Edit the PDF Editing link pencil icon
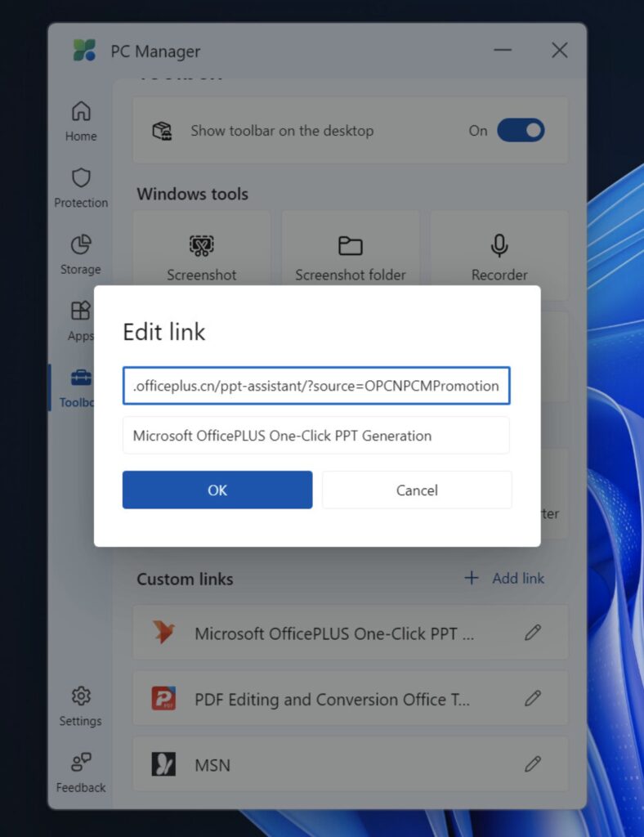Screen dimensions: 644x837 (533, 698)
